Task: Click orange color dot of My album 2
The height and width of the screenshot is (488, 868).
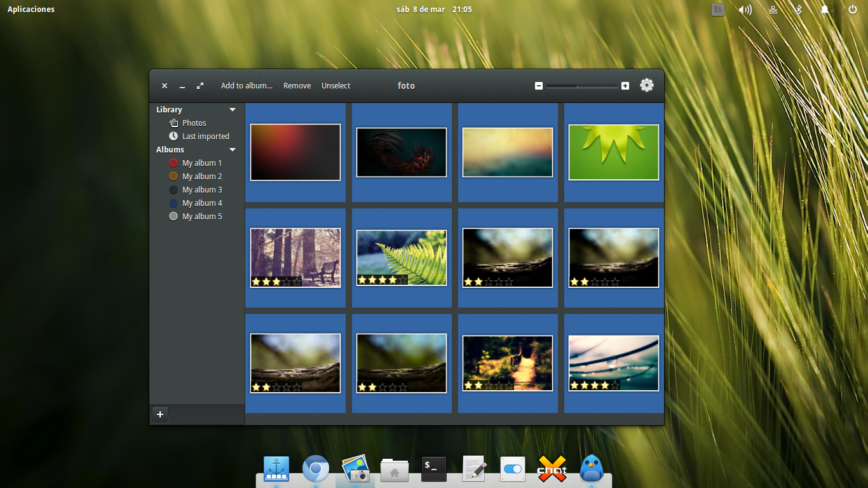Action: [173, 177]
